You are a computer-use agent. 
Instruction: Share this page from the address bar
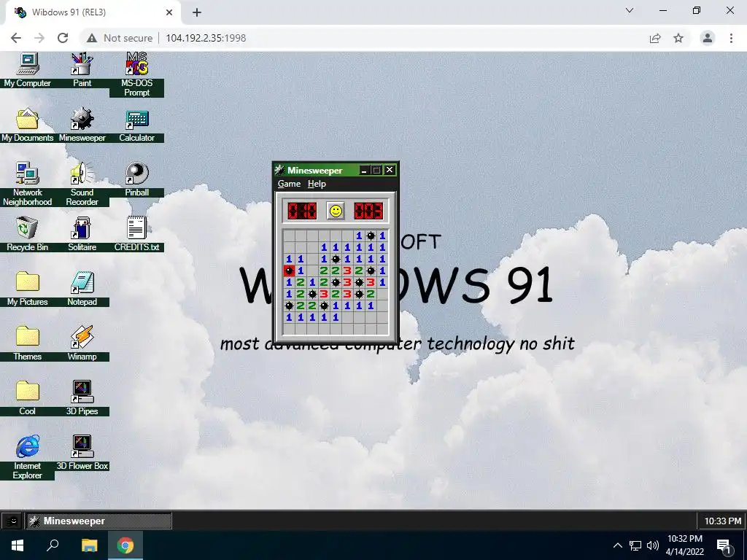coord(655,38)
